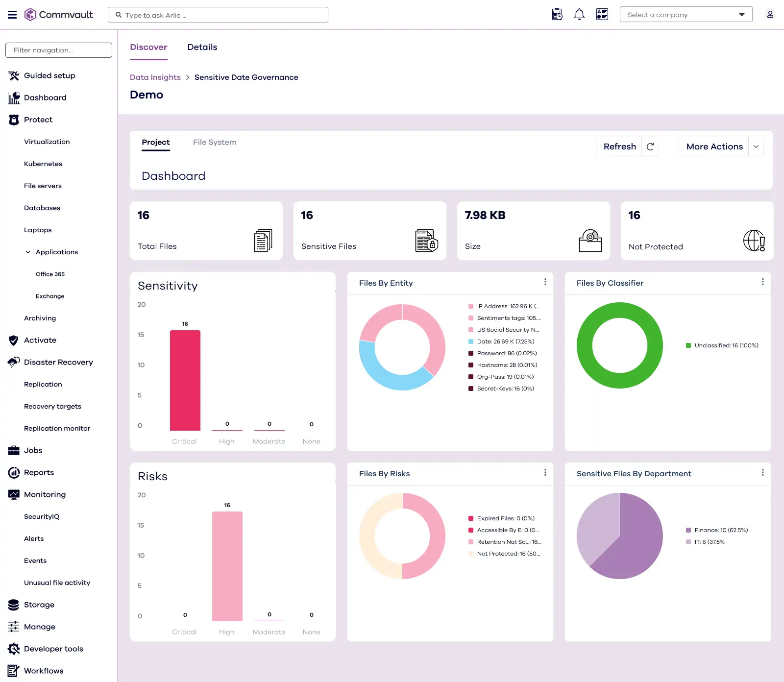
Task: Follow the Data Insights breadcrumb link
Action: pos(155,77)
